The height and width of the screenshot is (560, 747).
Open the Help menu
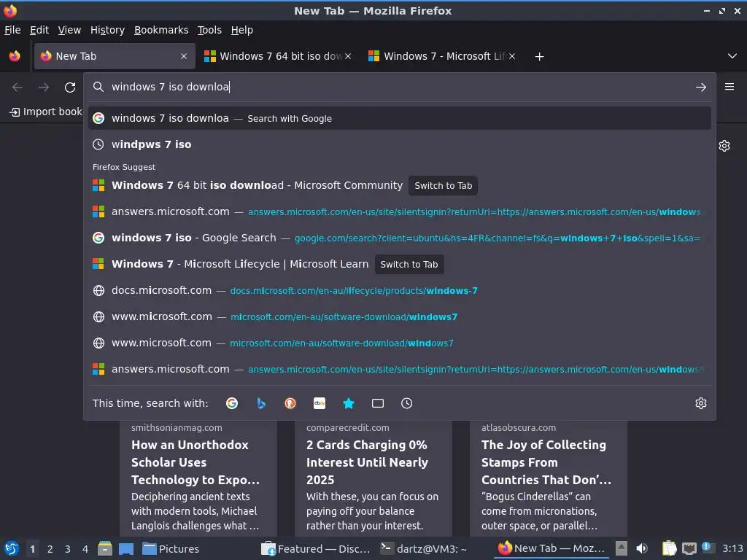[242, 30]
